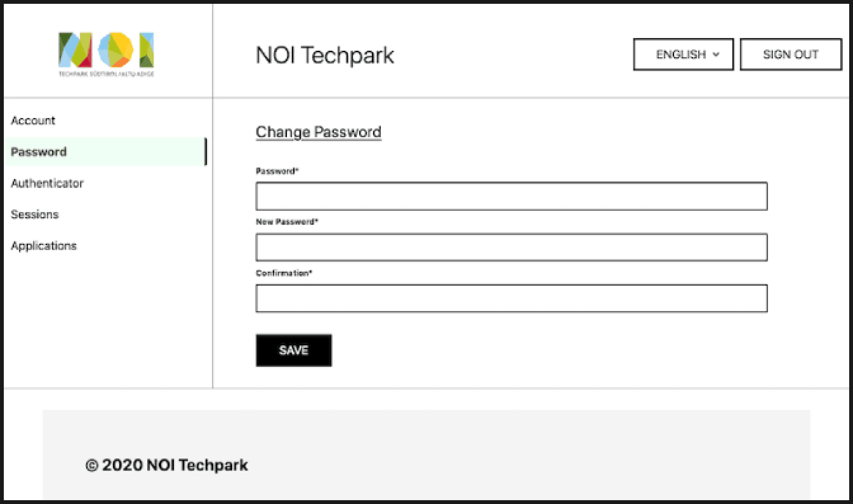Image resolution: width=853 pixels, height=504 pixels.
Task: Click the chevron arrow beside ENGLISH
Action: pyautogui.click(x=716, y=54)
